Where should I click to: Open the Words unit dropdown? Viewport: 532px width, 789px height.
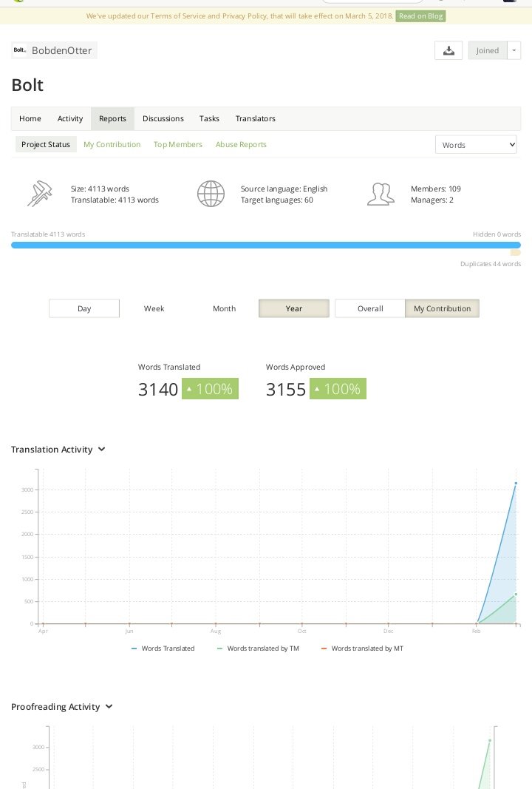tap(476, 145)
